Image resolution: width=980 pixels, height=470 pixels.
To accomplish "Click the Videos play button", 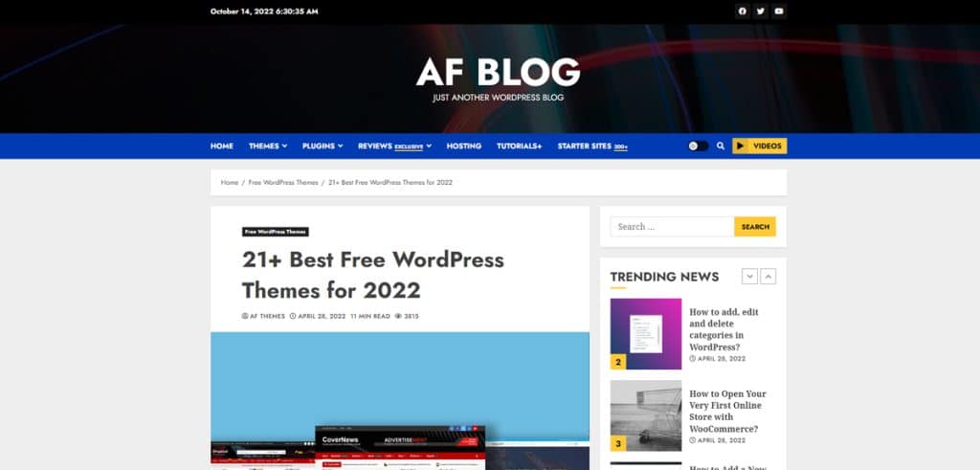I will (759, 146).
